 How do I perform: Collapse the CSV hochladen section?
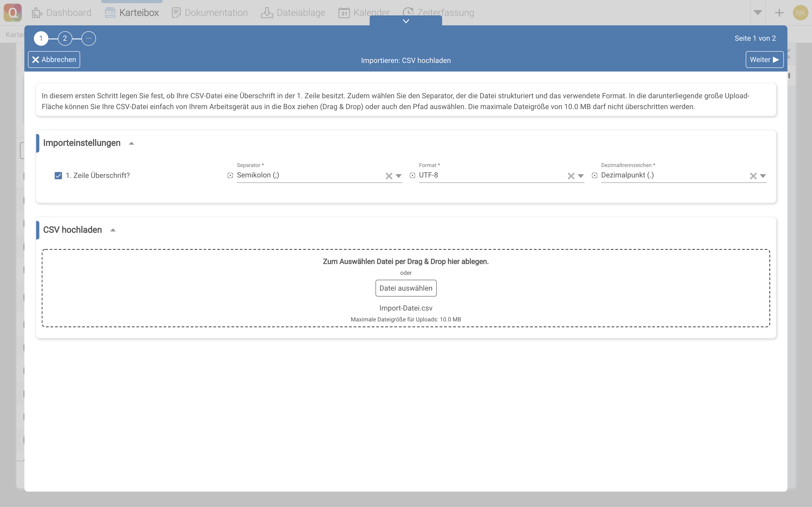pos(113,230)
